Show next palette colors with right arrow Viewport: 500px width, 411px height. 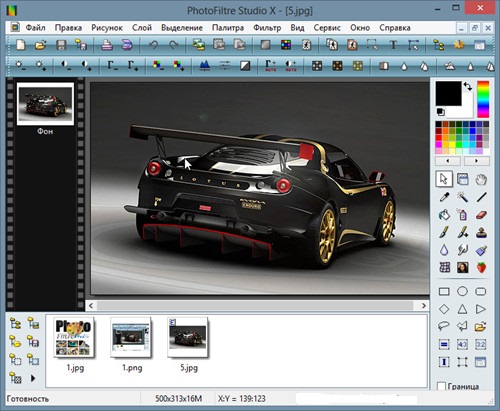pyautogui.click(x=477, y=161)
